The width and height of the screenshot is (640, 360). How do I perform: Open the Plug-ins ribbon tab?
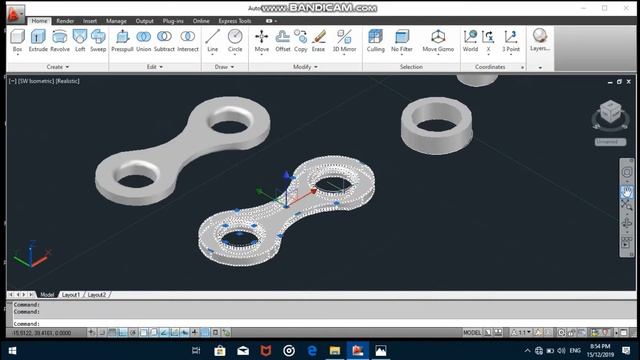(x=173, y=21)
